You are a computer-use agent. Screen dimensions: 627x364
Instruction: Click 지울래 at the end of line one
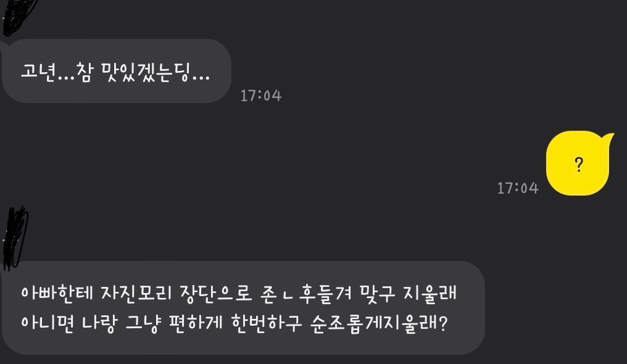point(430,294)
